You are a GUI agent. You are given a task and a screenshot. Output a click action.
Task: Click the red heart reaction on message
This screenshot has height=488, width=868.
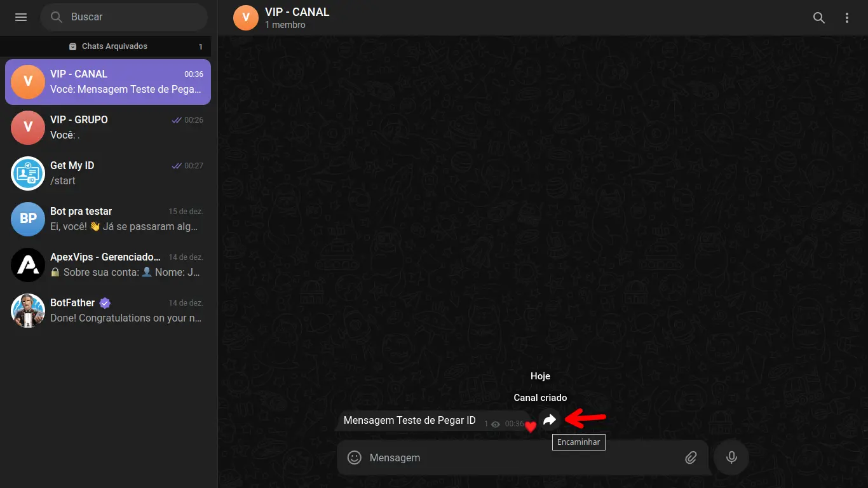(x=530, y=427)
